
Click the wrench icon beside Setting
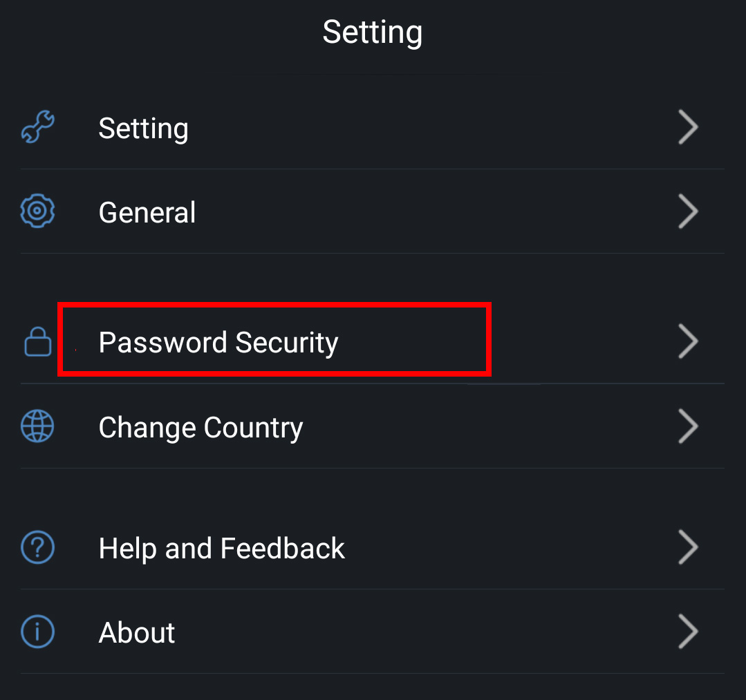point(38,128)
